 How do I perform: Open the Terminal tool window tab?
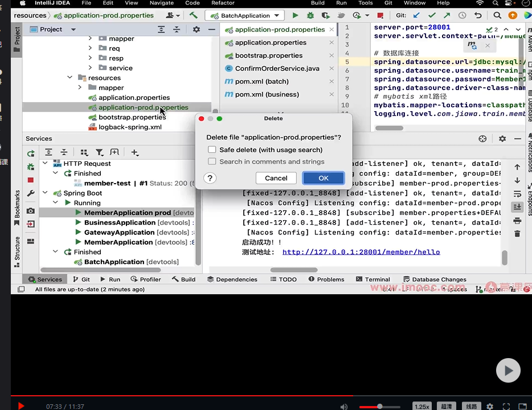pyautogui.click(x=373, y=279)
